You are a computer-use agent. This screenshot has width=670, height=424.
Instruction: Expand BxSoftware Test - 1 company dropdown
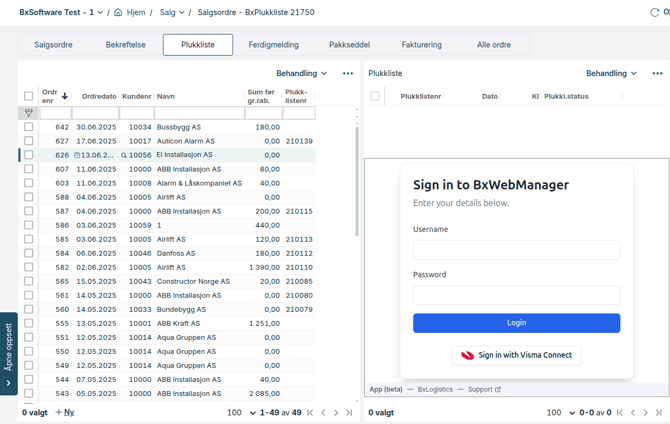pyautogui.click(x=100, y=12)
